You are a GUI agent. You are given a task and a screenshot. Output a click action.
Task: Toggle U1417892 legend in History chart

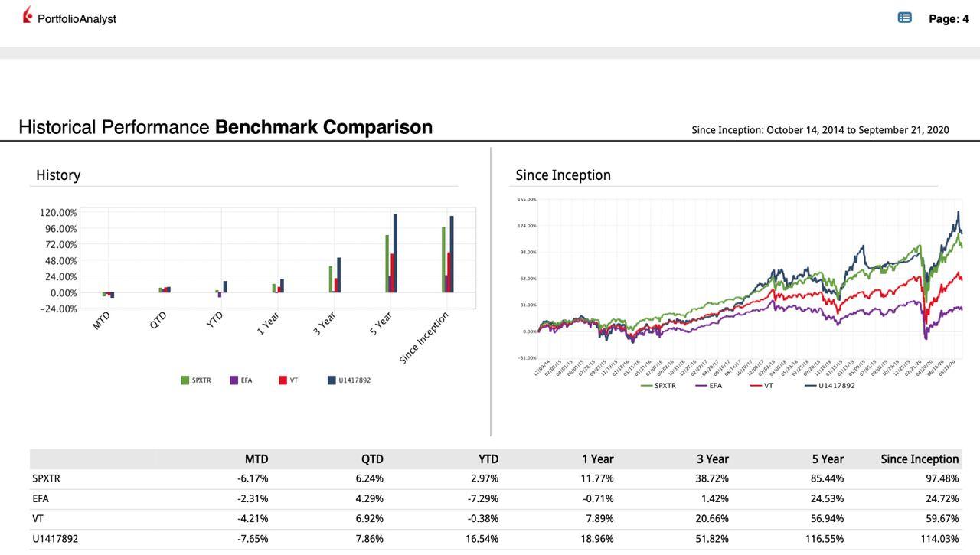point(332,380)
